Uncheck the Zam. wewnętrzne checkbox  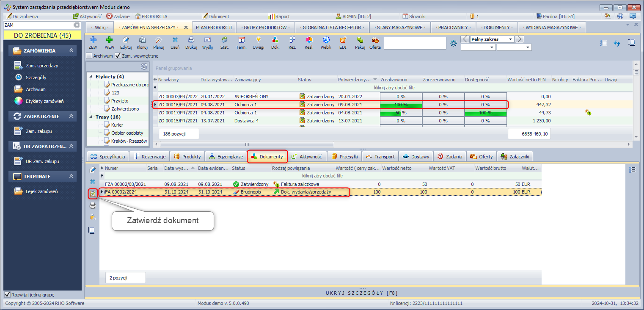pyautogui.click(x=118, y=56)
